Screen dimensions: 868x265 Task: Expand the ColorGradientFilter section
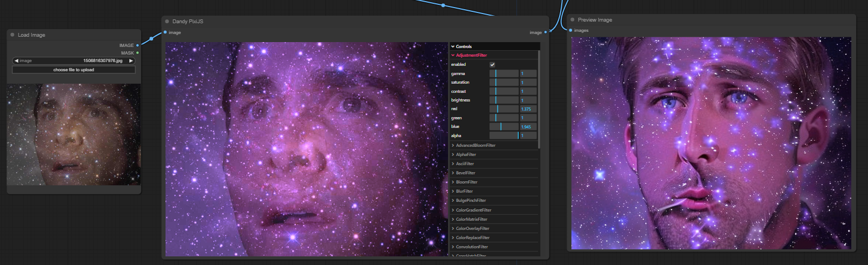tap(494, 210)
